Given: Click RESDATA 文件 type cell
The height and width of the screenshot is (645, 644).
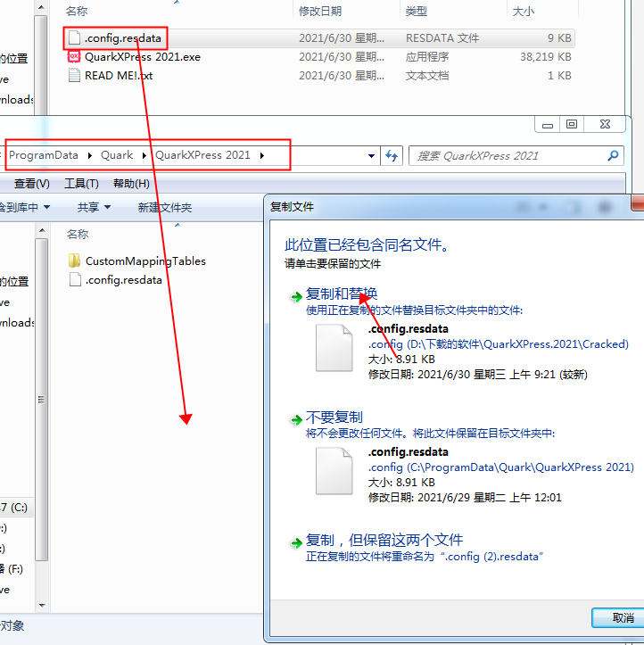Looking at the screenshot, I should point(442,38).
